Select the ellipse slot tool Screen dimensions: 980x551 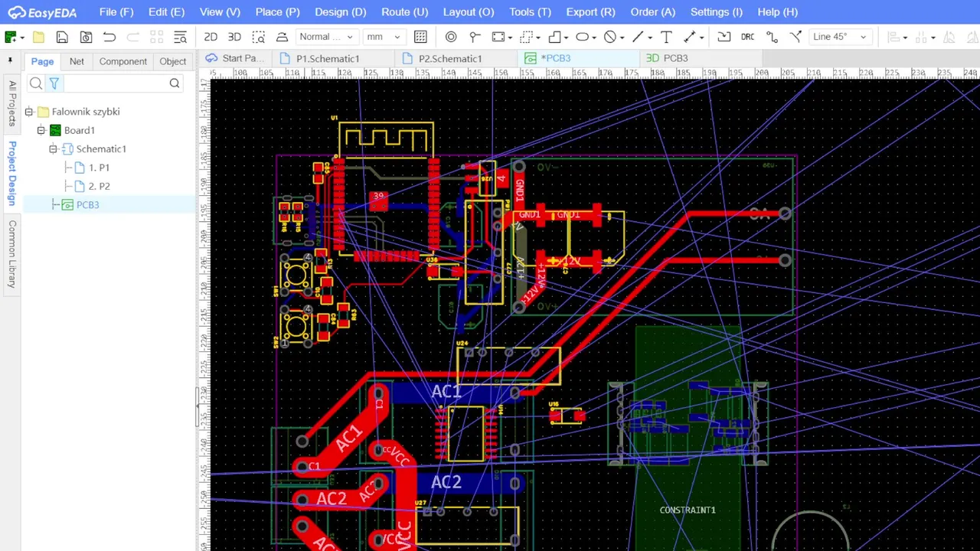point(582,37)
